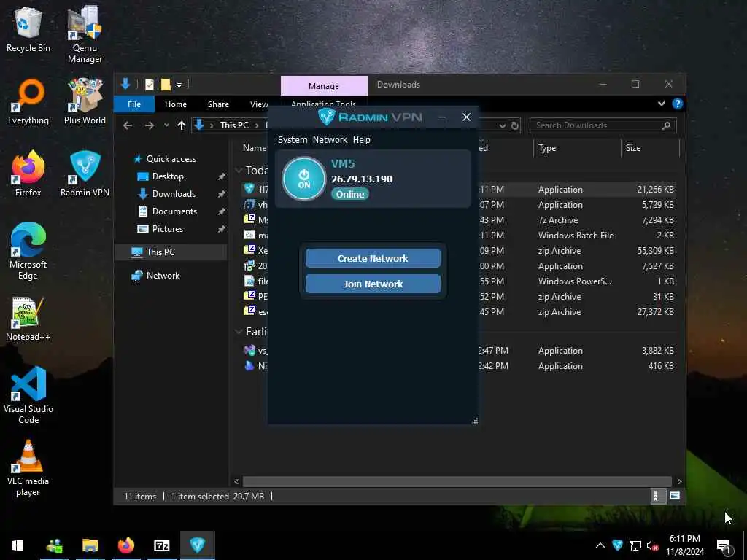Open the Plus World desktop icon

click(x=85, y=102)
